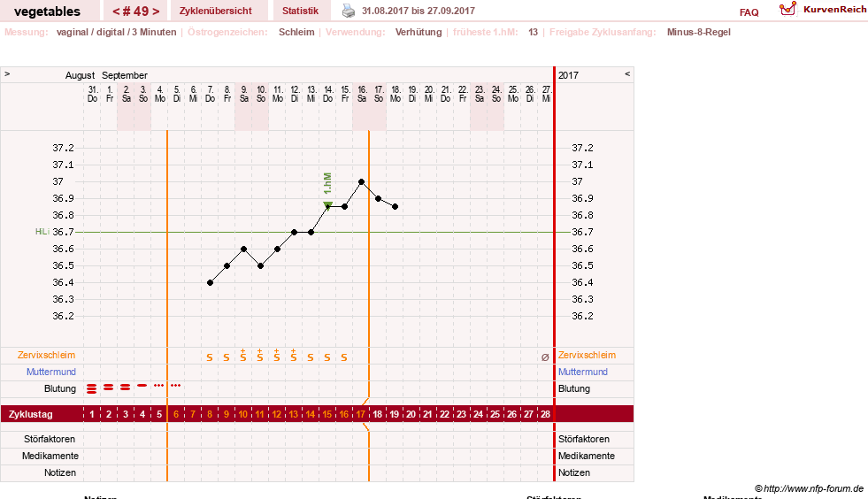Open the Zyklenübersicht tab

click(x=215, y=11)
